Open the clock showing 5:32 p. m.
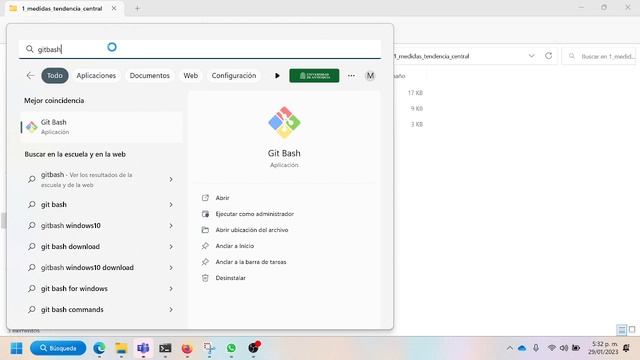 click(603, 348)
